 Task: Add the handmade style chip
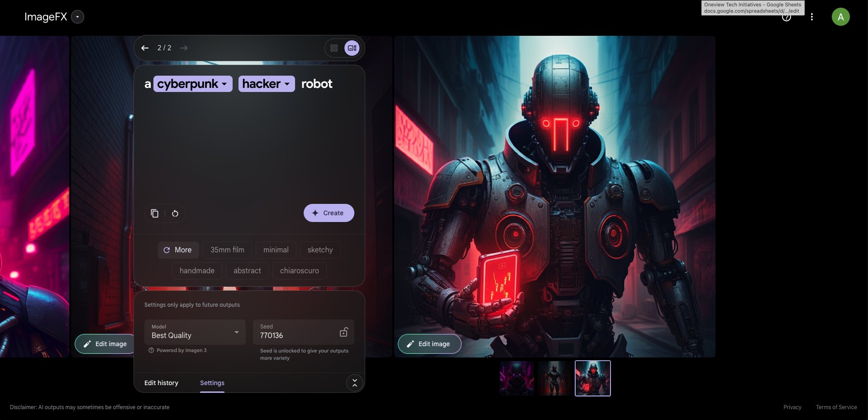click(x=197, y=271)
